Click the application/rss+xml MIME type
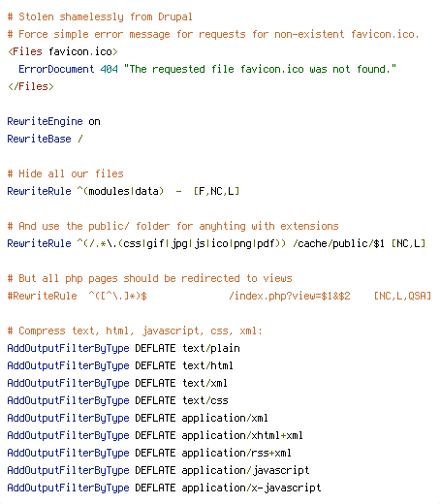The height and width of the screenshot is (504, 440). (236, 453)
